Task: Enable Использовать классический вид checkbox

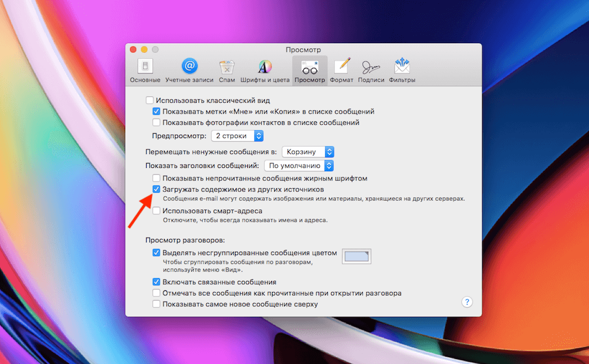Action: coord(149,101)
